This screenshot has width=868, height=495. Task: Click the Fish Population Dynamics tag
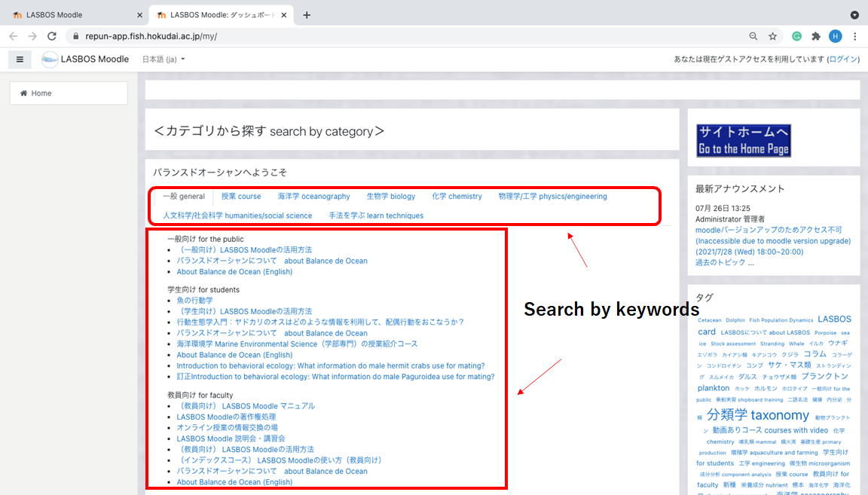click(x=781, y=320)
